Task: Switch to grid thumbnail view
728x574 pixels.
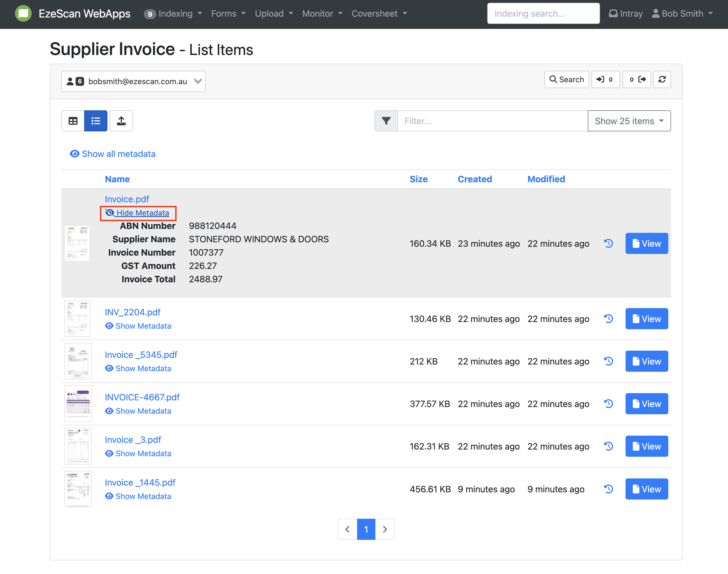Action: coord(73,121)
